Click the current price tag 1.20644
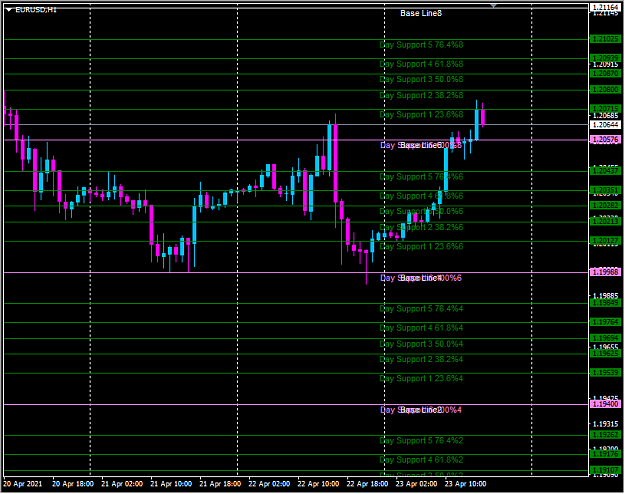The height and width of the screenshot is (494, 625). click(x=605, y=125)
